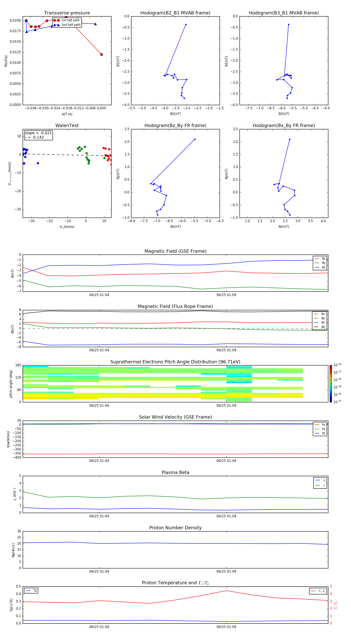
Task: Click the "B2(nT)" x-axis label
Action: tap(175, 114)
